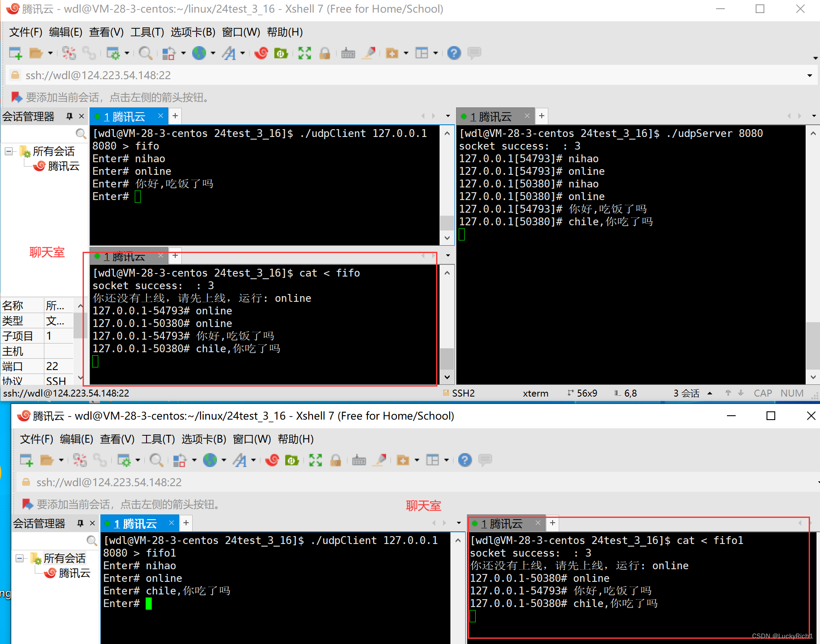Collapse 所有会话 tree in bottom window
This screenshot has height=644, width=820.
click(x=20, y=558)
